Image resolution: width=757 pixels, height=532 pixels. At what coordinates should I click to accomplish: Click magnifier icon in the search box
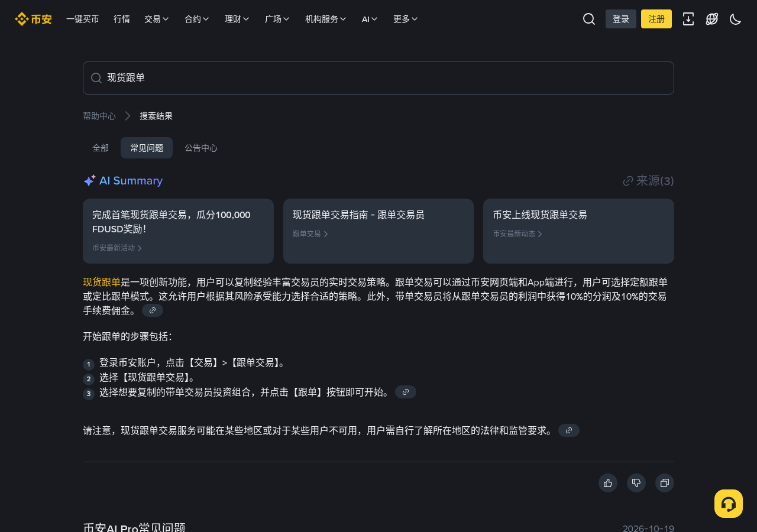(x=96, y=78)
